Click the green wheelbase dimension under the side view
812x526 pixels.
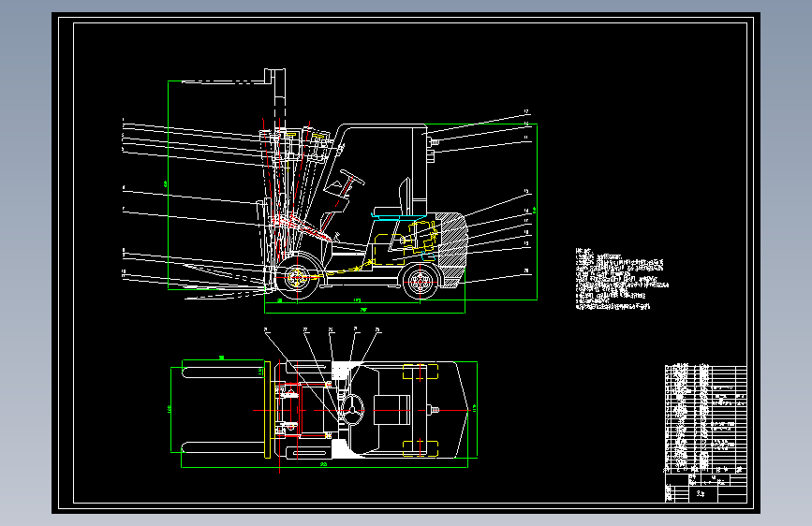358,301
